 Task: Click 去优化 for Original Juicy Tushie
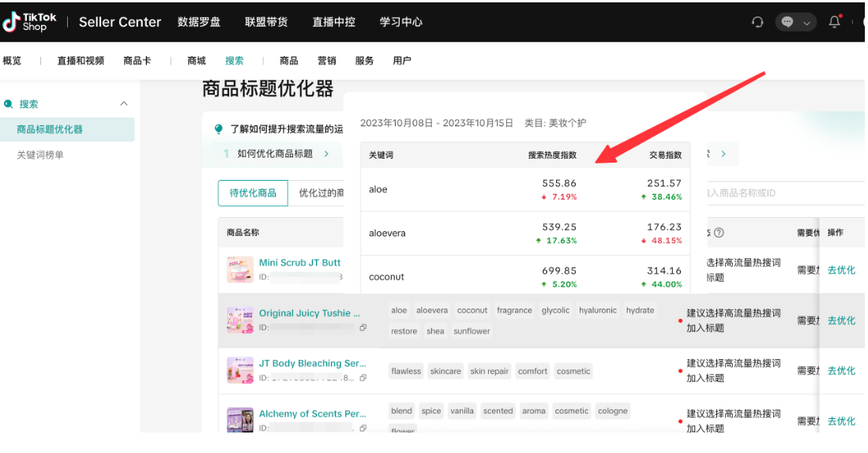841,320
